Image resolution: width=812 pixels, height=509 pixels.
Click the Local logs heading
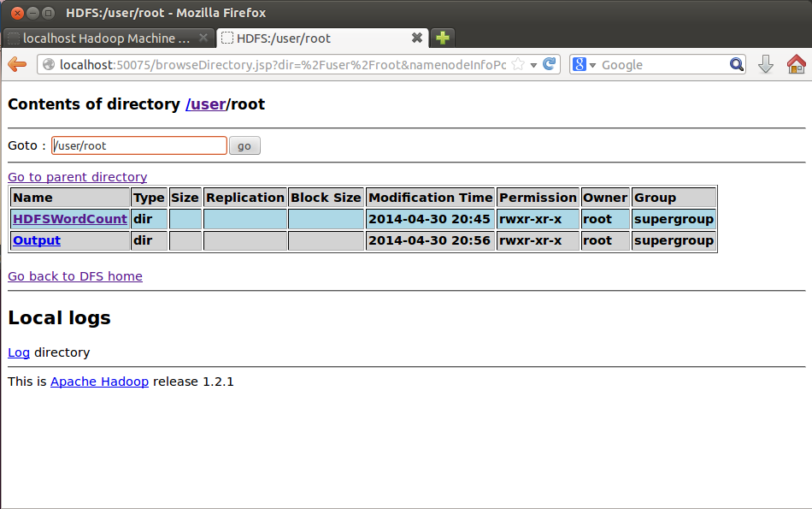pyautogui.click(x=59, y=317)
